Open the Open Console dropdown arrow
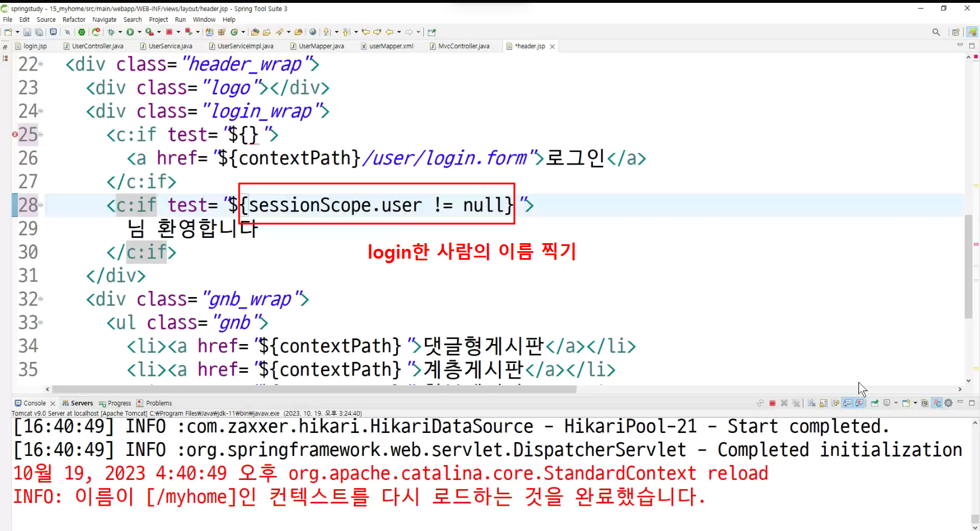The width and height of the screenshot is (980, 531). point(915,403)
